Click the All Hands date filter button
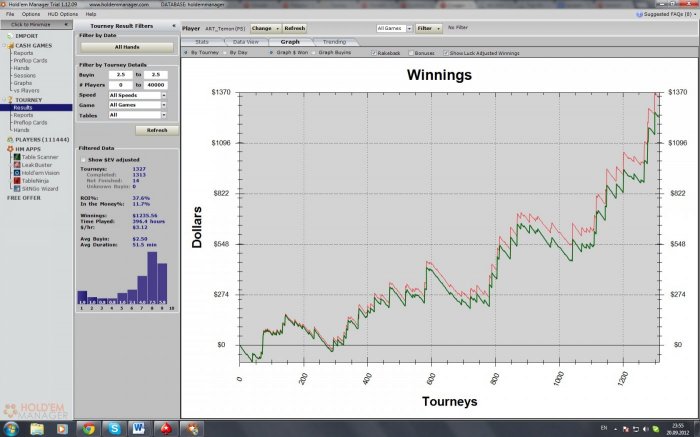 pyautogui.click(x=127, y=47)
